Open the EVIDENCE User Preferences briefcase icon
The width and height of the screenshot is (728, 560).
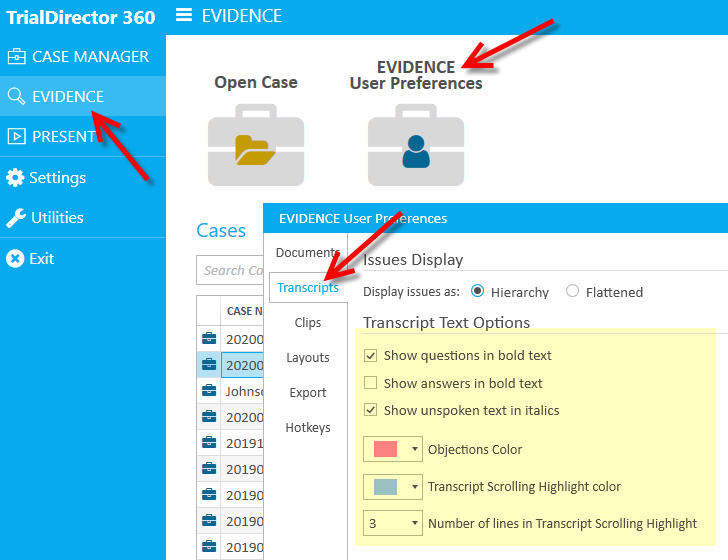[416, 145]
